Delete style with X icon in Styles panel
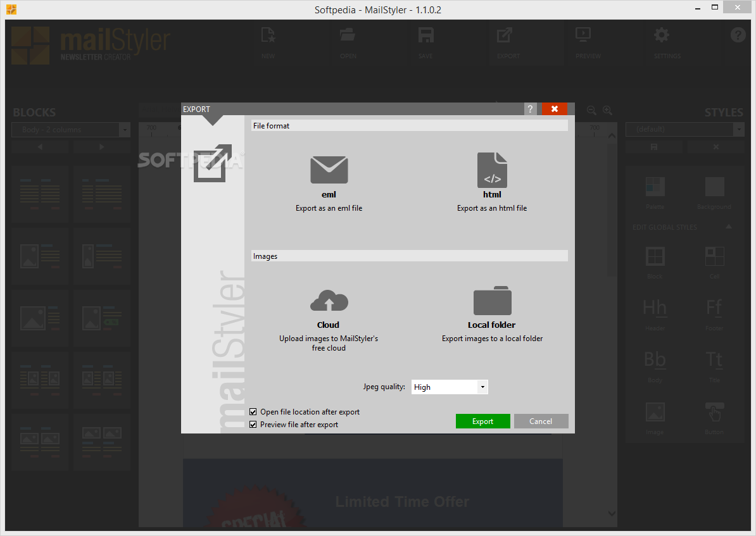This screenshot has width=756, height=536. coord(716,147)
